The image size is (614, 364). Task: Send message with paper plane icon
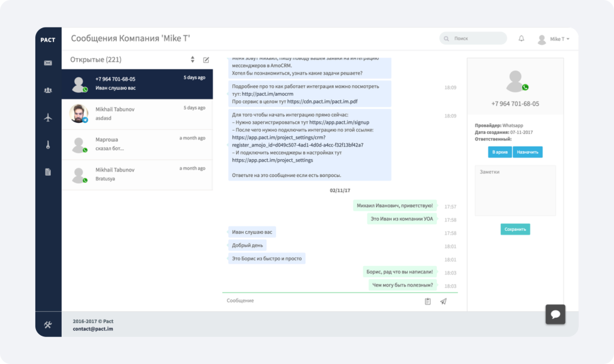point(443,301)
